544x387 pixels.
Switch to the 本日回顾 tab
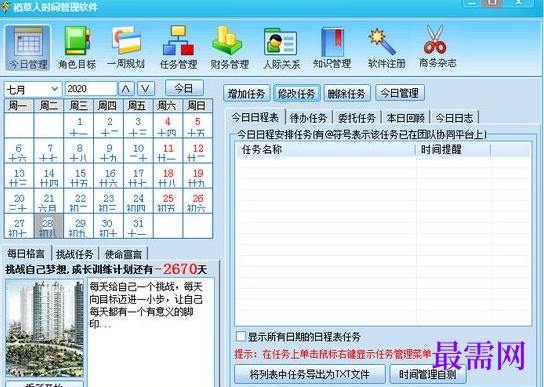click(x=406, y=118)
